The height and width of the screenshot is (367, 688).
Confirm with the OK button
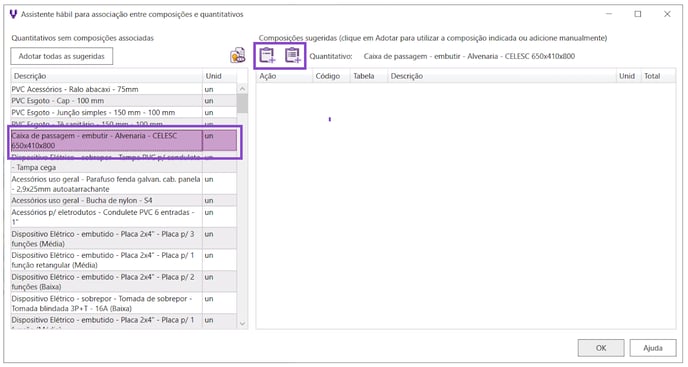(601, 348)
